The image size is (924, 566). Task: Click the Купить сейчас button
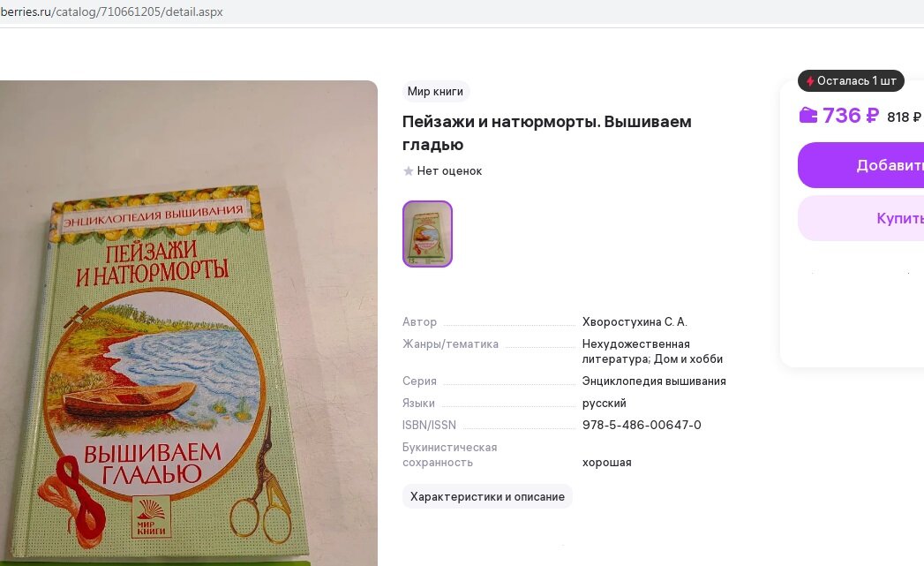click(x=861, y=218)
